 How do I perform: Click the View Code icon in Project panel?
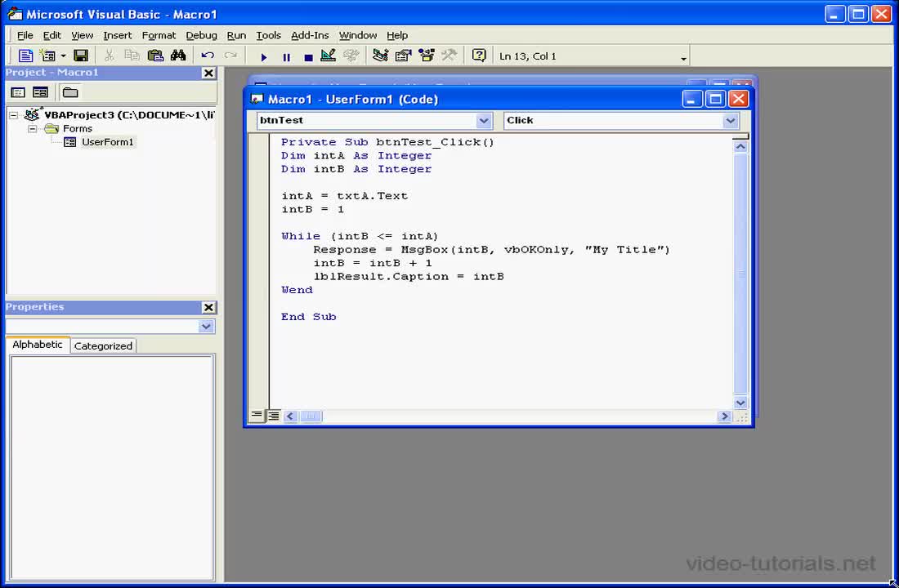click(18, 92)
